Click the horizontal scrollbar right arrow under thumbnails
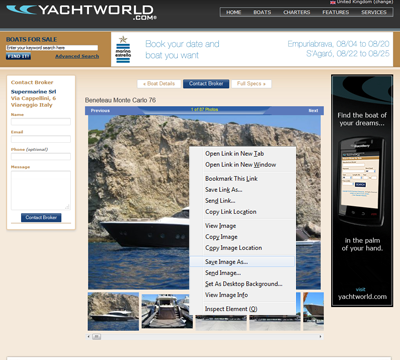400x360 pixels. pos(320,337)
